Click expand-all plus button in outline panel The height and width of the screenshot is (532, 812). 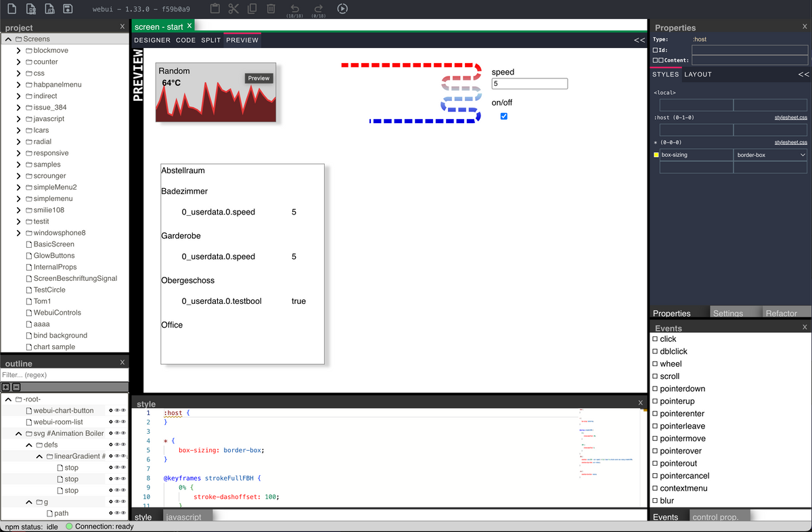pos(6,387)
